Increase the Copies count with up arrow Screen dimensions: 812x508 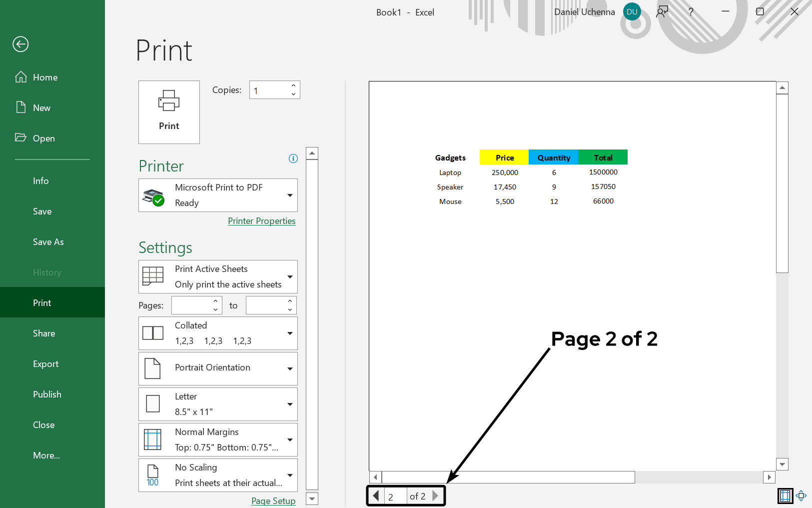point(293,86)
